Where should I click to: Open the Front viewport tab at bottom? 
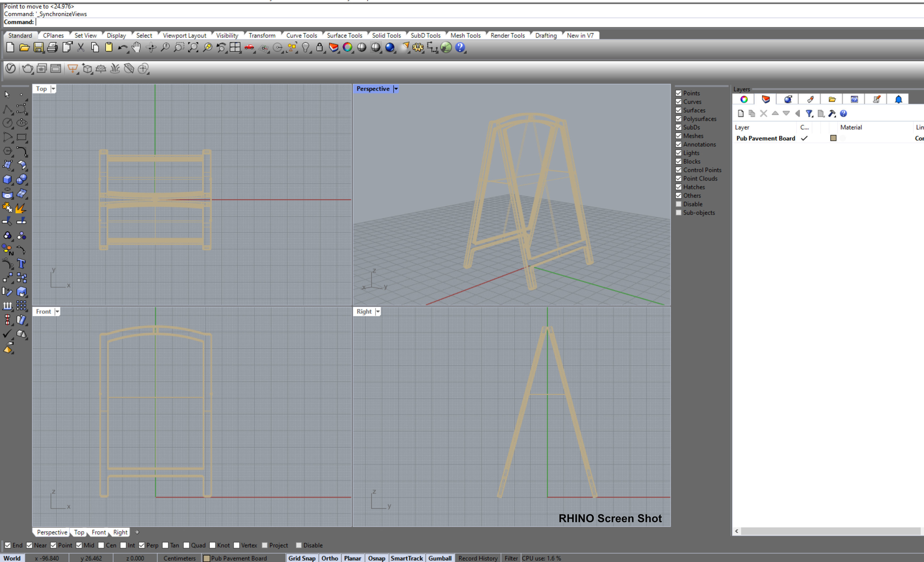[99, 532]
